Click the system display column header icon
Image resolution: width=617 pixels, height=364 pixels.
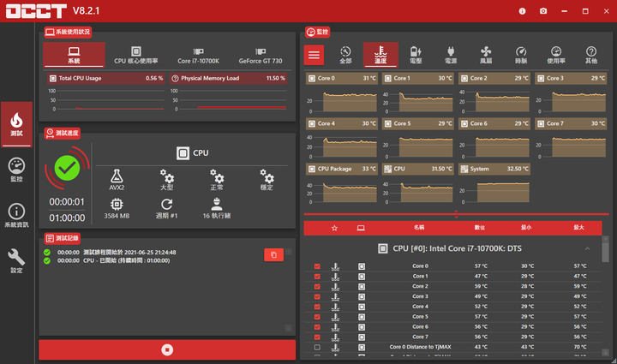pyautogui.click(x=361, y=228)
